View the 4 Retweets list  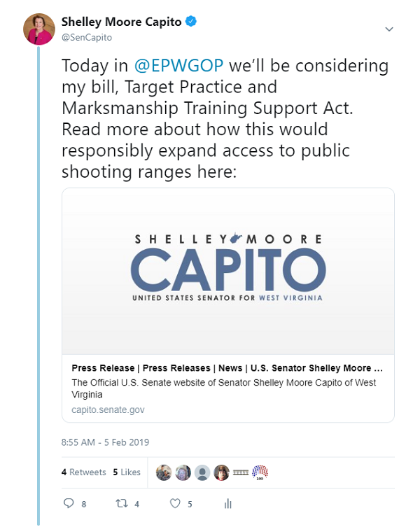point(84,472)
